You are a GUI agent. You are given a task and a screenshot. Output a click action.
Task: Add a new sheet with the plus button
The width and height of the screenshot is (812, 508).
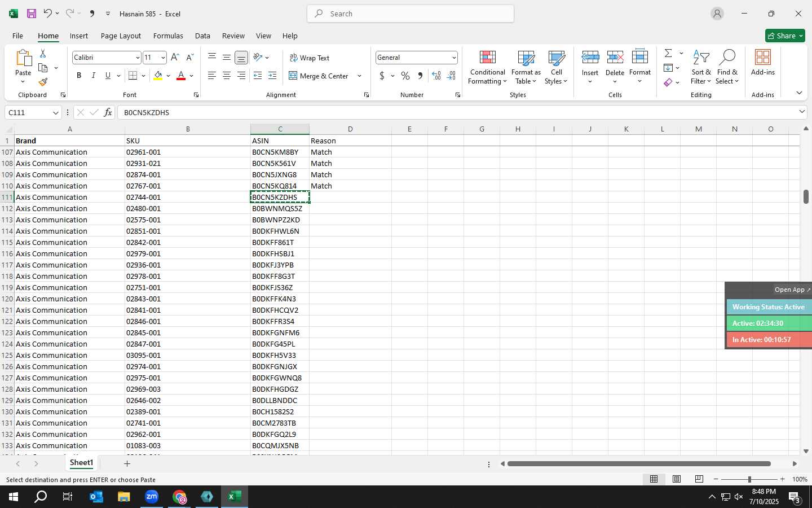(127, 463)
